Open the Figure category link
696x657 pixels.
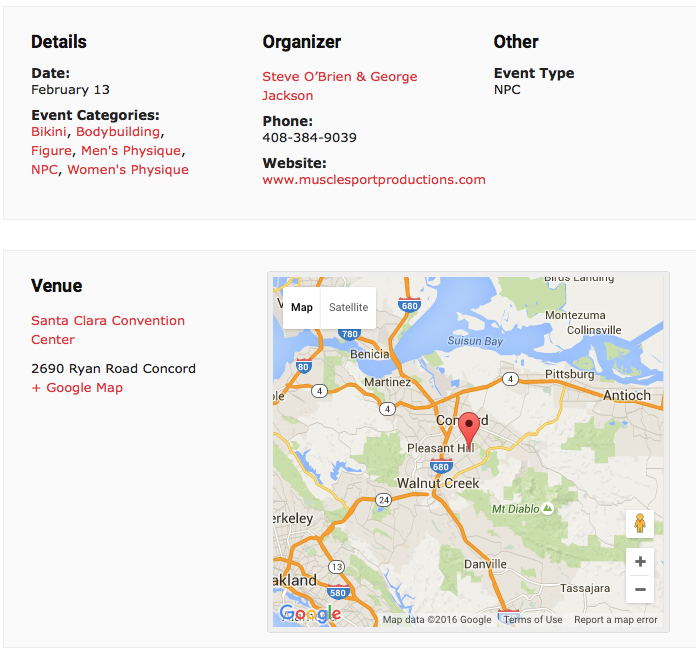click(51, 151)
